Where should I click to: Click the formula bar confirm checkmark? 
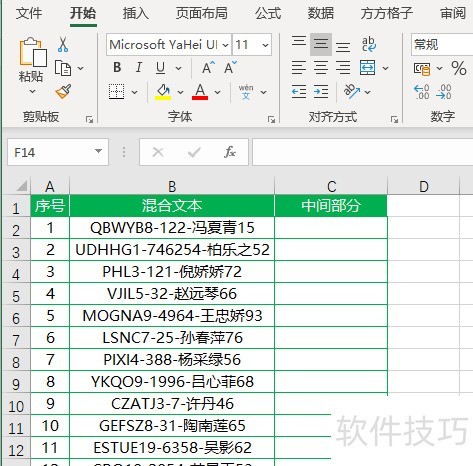pos(194,152)
